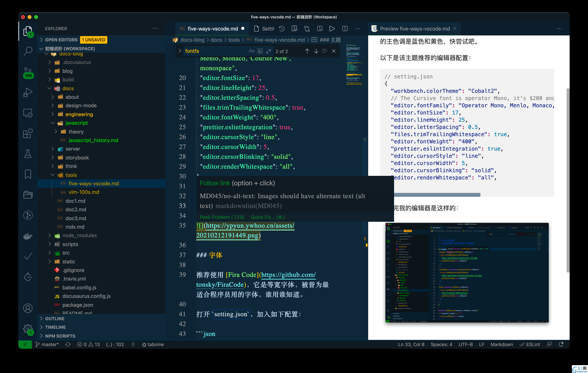The width and height of the screenshot is (588, 373).
Task: Open the Testing flask view
Action: (28, 154)
